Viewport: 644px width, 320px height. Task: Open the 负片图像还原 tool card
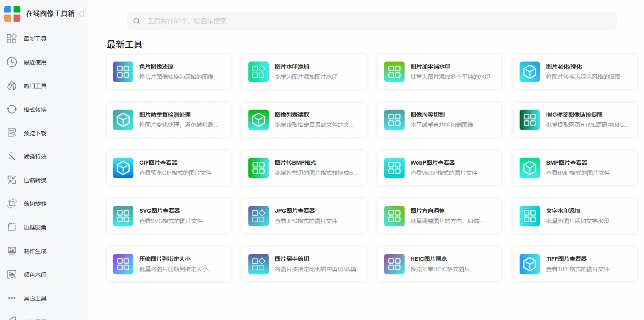tap(168, 72)
